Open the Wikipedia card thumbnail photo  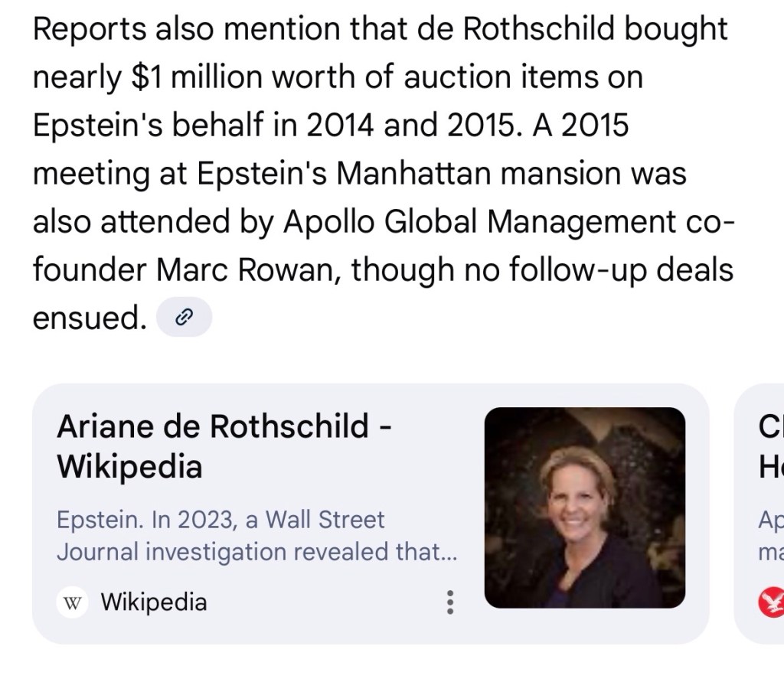click(x=584, y=507)
